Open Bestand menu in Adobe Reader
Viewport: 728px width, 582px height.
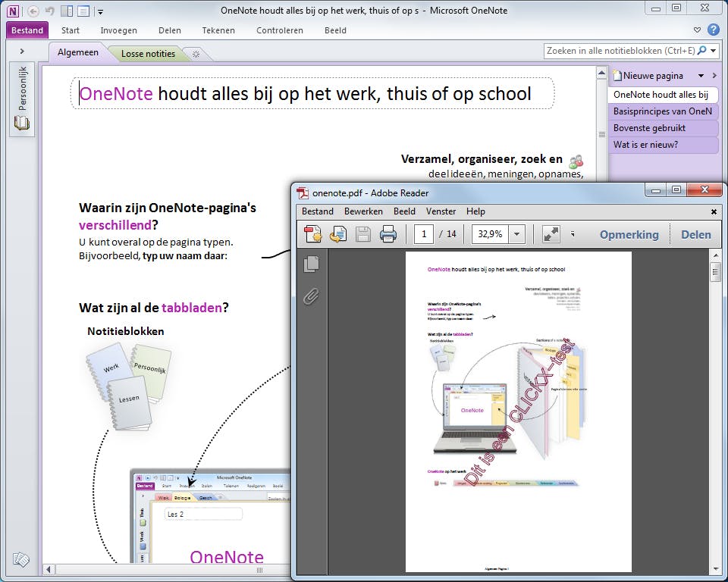318,211
